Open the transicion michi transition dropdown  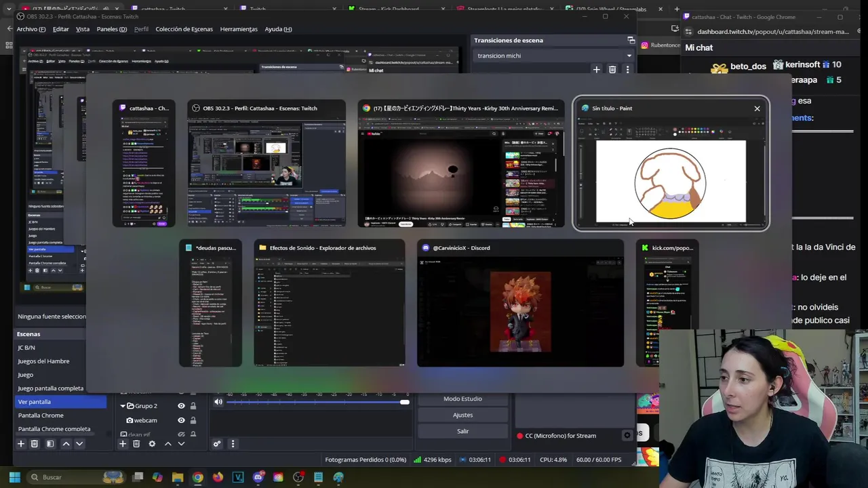point(553,56)
